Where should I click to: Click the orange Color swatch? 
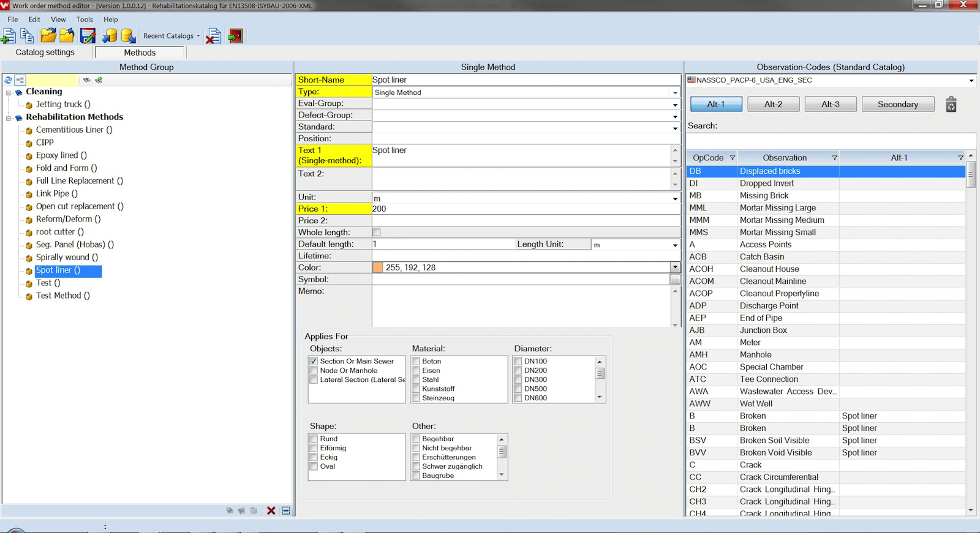pyautogui.click(x=377, y=268)
